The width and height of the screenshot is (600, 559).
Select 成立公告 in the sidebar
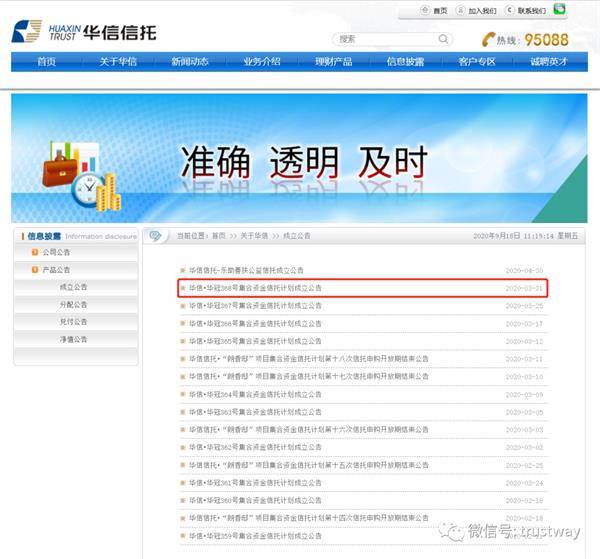point(73,287)
